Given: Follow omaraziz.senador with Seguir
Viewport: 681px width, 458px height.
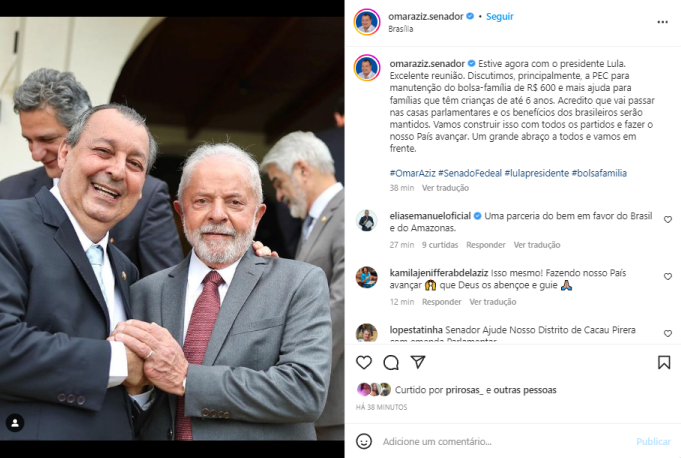Looking at the screenshot, I should 499,16.
